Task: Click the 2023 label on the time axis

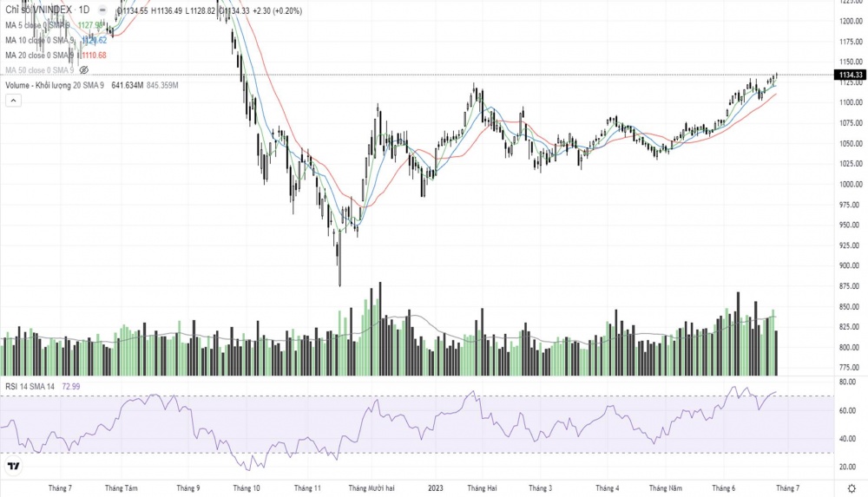Action: [436, 488]
